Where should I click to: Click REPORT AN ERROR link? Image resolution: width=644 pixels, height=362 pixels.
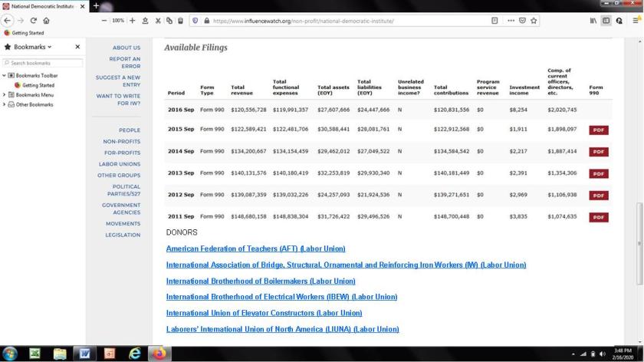coord(125,62)
